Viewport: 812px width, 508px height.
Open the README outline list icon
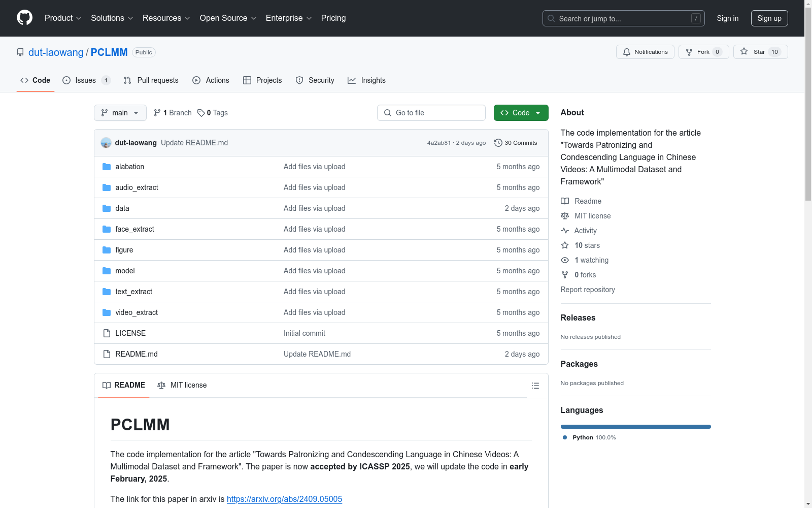[x=535, y=386]
